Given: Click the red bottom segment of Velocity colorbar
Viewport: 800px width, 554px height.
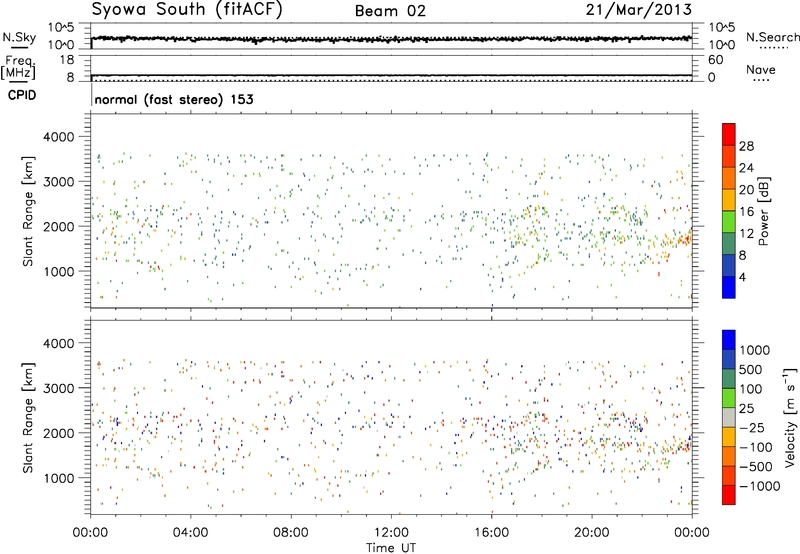Looking at the screenshot, I should (x=729, y=495).
